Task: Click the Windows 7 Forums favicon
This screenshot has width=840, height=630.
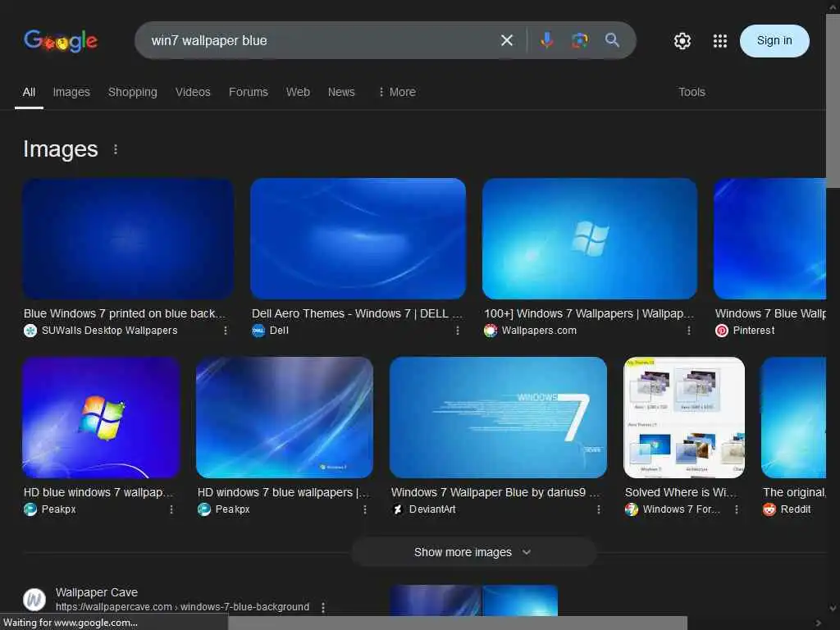Action: pyautogui.click(x=632, y=509)
